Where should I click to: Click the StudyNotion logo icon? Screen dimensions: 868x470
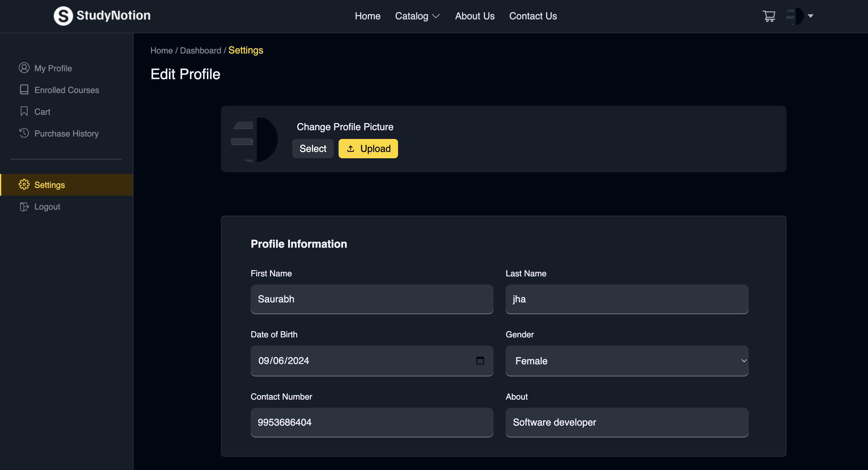click(63, 16)
